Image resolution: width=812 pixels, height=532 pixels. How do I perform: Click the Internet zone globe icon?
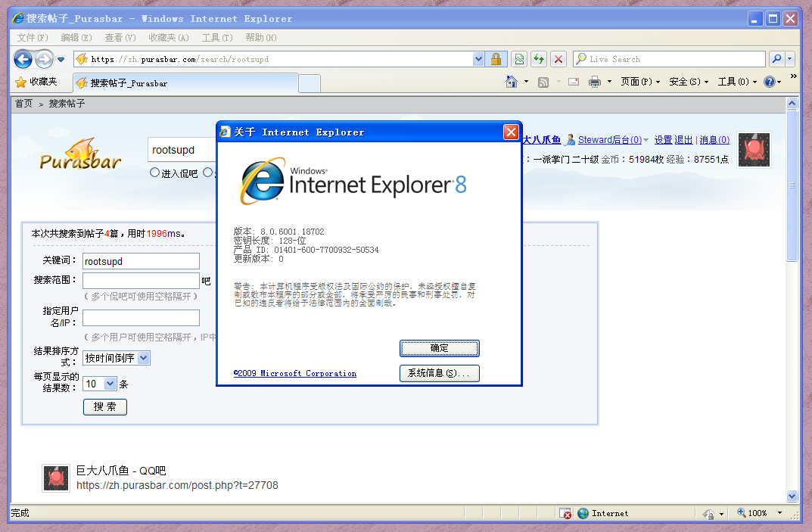click(583, 513)
